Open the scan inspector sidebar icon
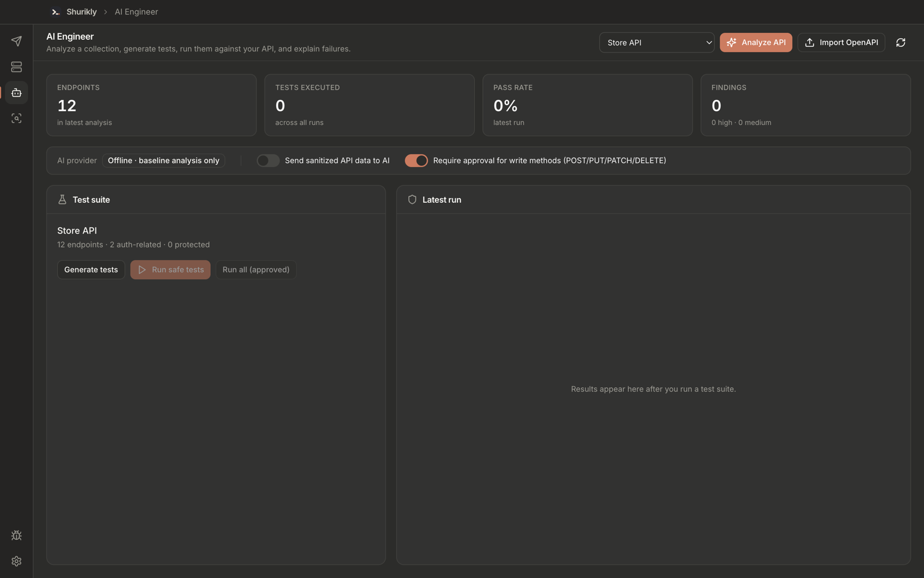The image size is (924, 578). coord(16,118)
